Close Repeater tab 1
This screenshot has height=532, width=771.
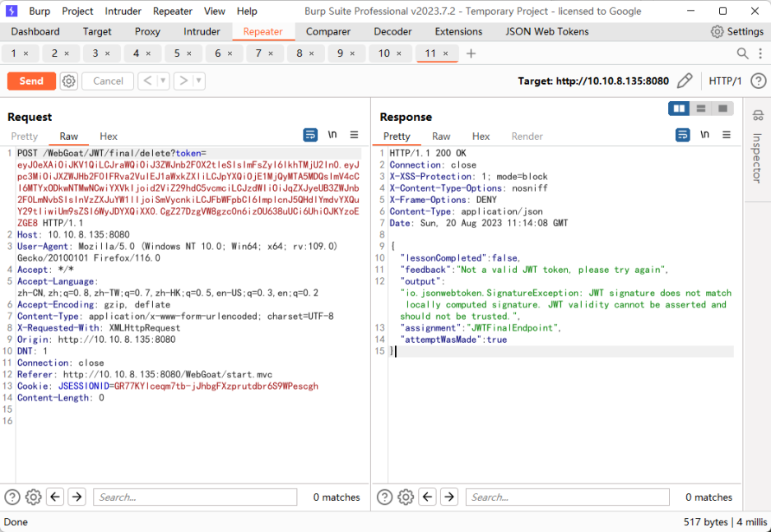point(26,53)
